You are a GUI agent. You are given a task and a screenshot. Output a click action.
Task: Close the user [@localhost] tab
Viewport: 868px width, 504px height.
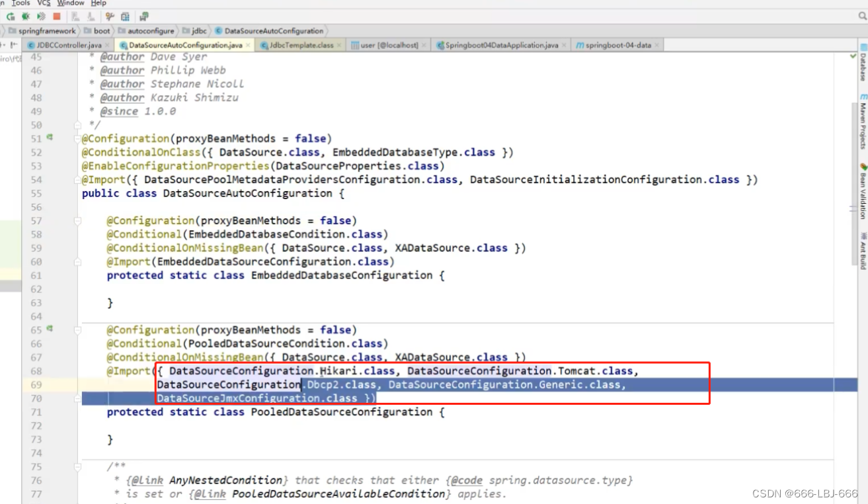coord(424,45)
